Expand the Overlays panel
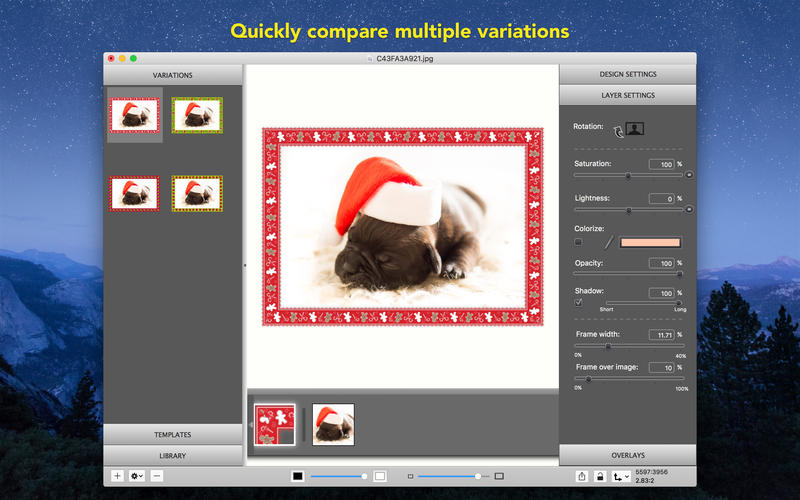The height and width of the screenshot is (500, 800). click(627, 455)
